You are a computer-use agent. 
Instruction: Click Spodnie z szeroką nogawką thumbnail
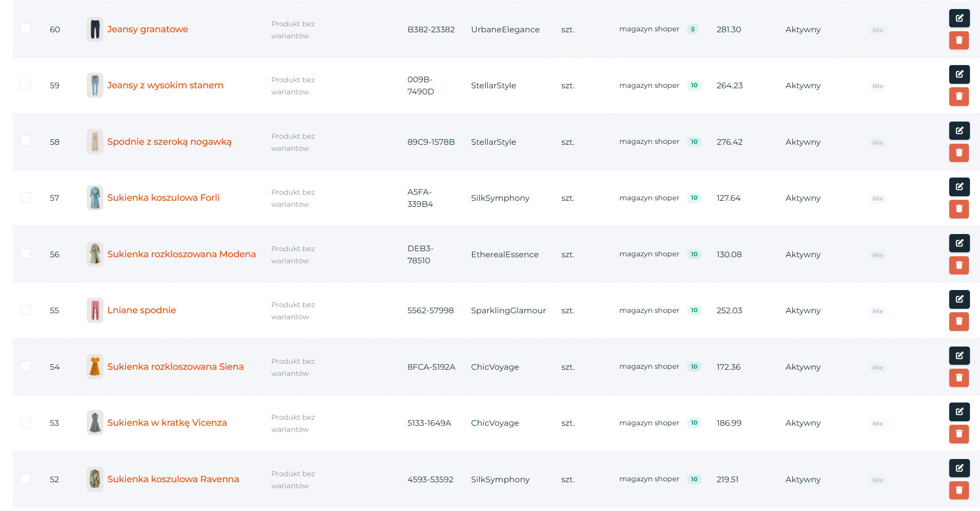point(95,142)
